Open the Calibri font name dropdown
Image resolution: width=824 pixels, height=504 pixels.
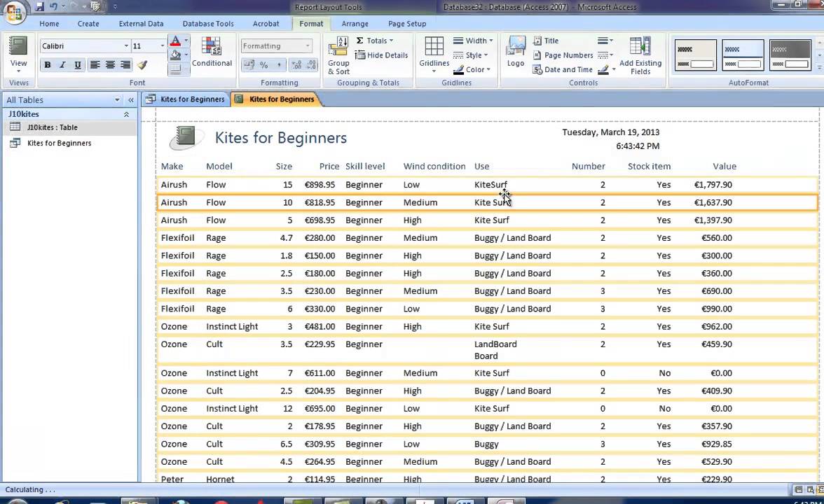[126, 45]
